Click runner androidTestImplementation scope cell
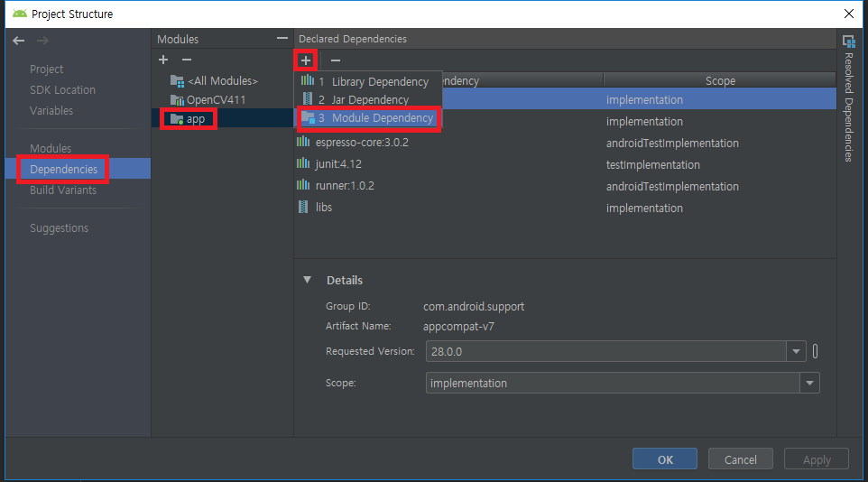868x482 pixels. click(672, 186)
